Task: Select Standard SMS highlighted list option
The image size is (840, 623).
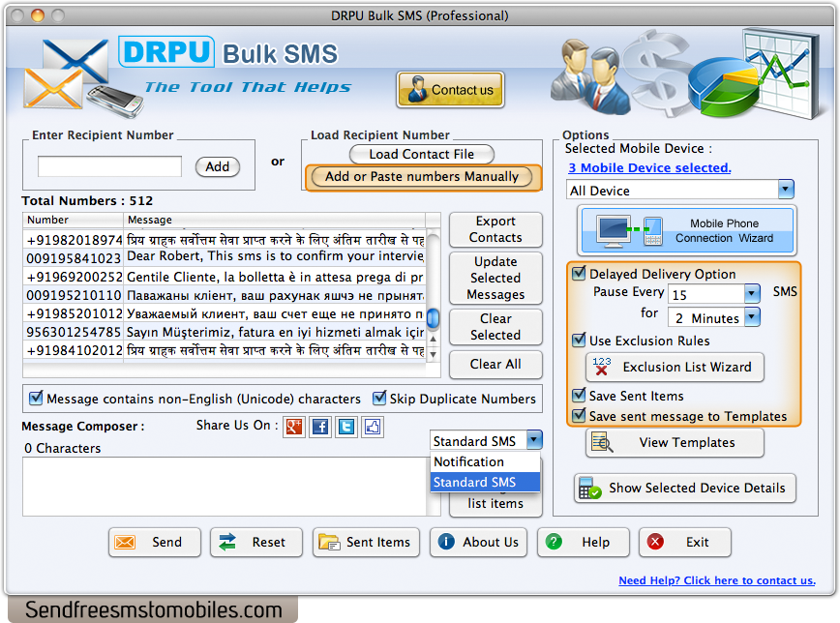Action: (x=485, y=482)
